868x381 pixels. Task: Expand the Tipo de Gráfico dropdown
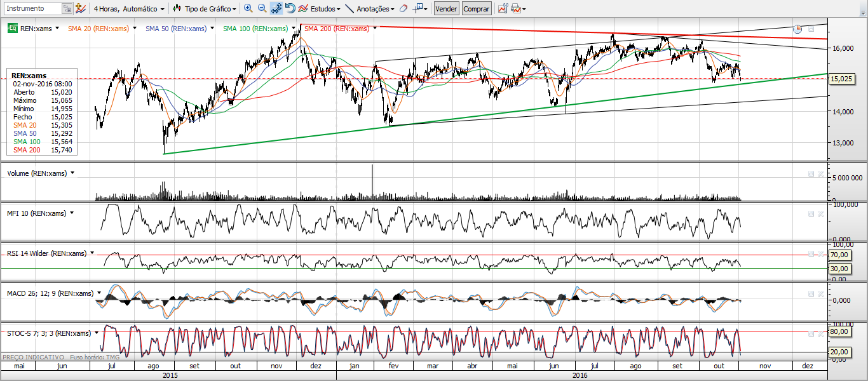pyautogui.click(x=234, y=10)
